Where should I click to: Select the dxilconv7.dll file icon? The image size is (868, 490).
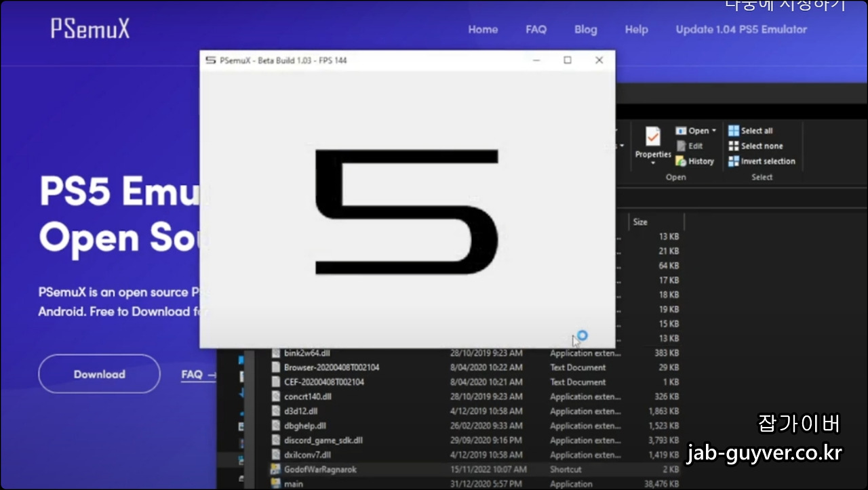point(275,455)
